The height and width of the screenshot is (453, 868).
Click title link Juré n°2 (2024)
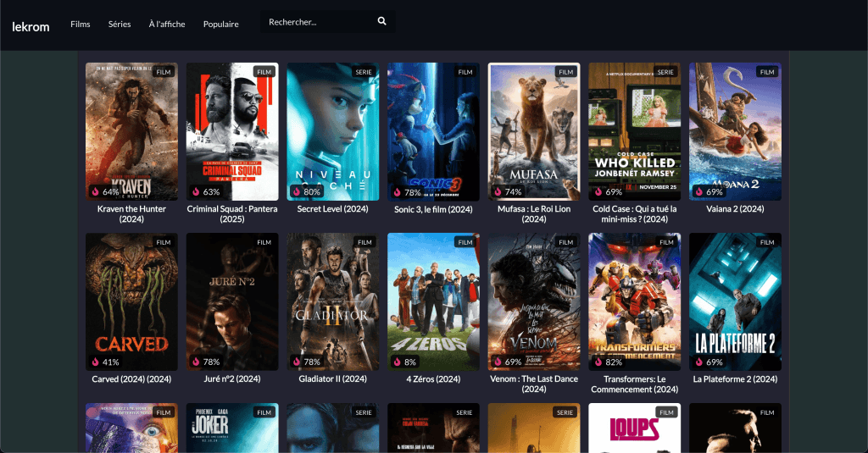point(232,378)
